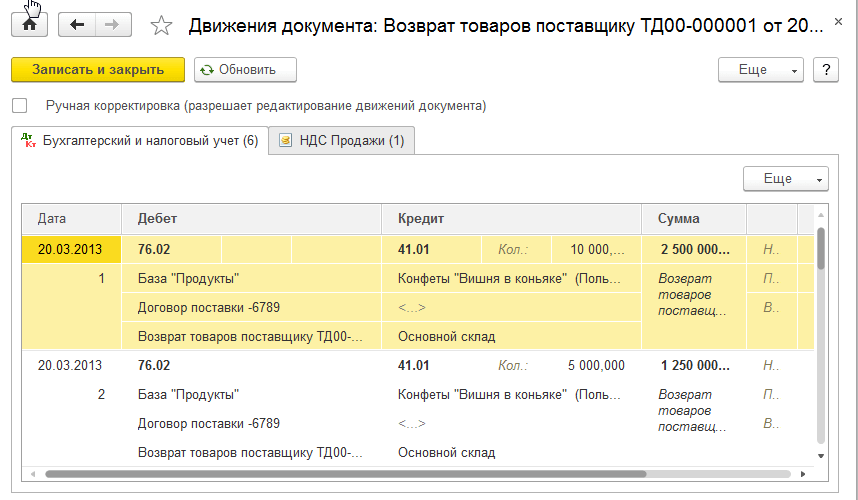Open help with the question mark button
The height and width of the screenshot is (500, 858).
pyautogui.click(x=825, y=70)
